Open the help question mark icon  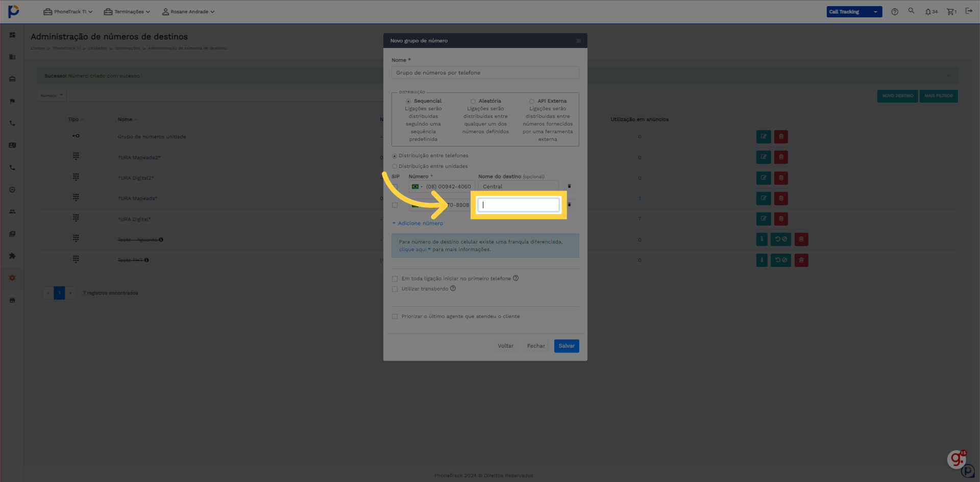pyautogui.click(x=894, y=12)
